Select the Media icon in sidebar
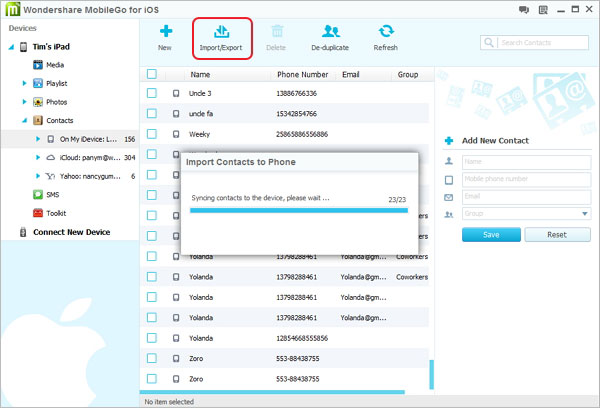This screenshot has height=408, width=600. 38,65
